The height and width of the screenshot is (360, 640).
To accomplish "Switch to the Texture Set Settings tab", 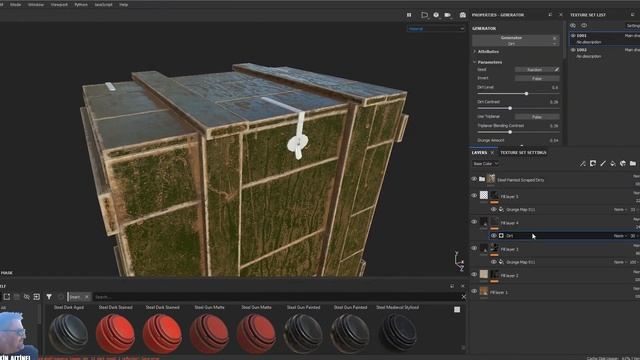I will coord(523,153).
